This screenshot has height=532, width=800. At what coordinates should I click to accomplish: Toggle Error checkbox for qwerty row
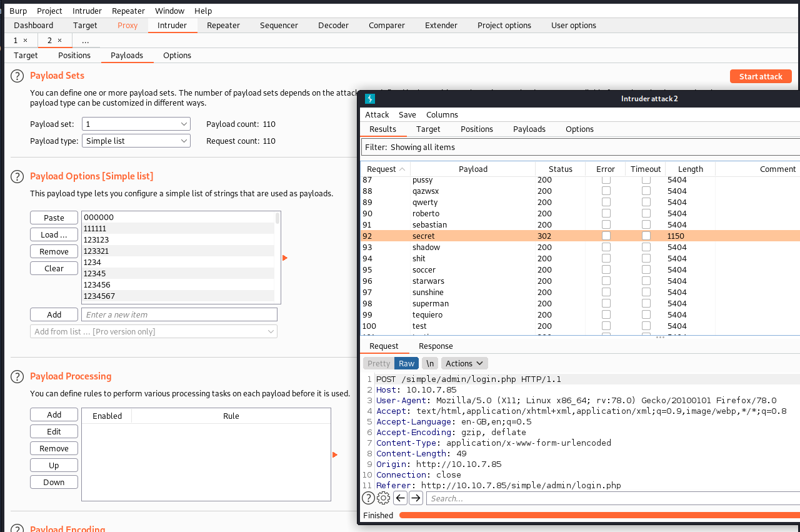tap(606, 202)
